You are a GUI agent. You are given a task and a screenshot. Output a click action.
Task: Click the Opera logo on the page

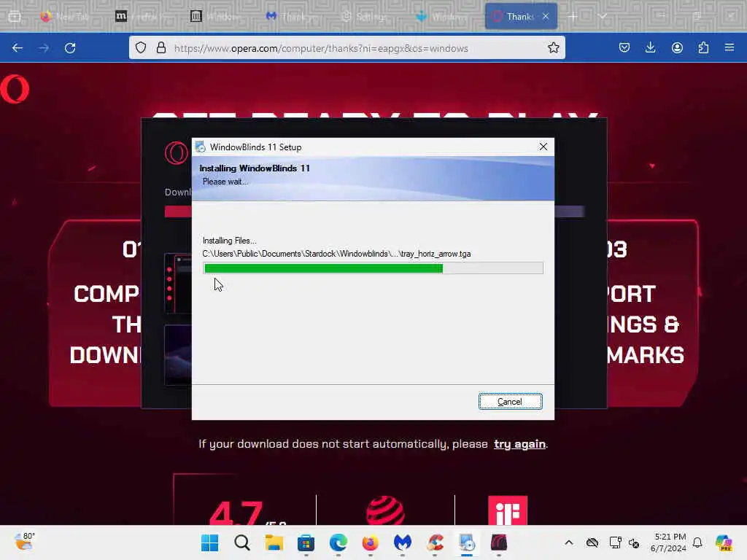(15, 89)
